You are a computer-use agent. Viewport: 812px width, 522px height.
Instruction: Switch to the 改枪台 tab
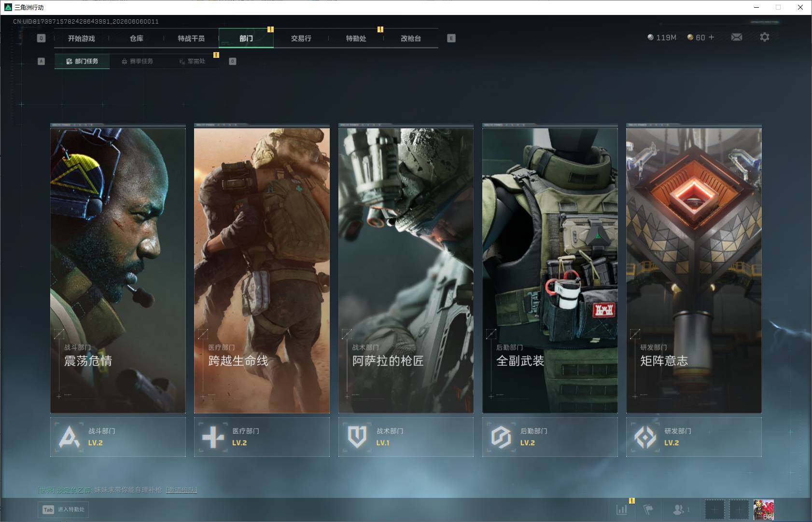(411, 38)
